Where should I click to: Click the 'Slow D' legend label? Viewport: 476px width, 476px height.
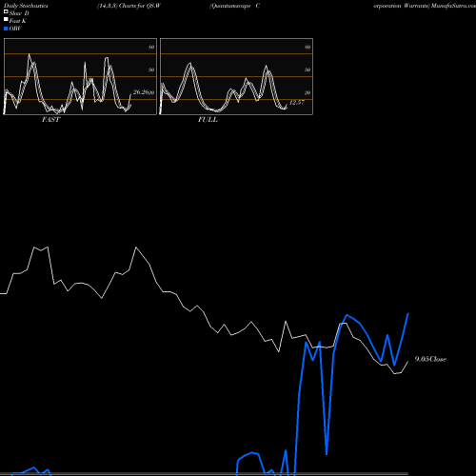tap(19, 13)
